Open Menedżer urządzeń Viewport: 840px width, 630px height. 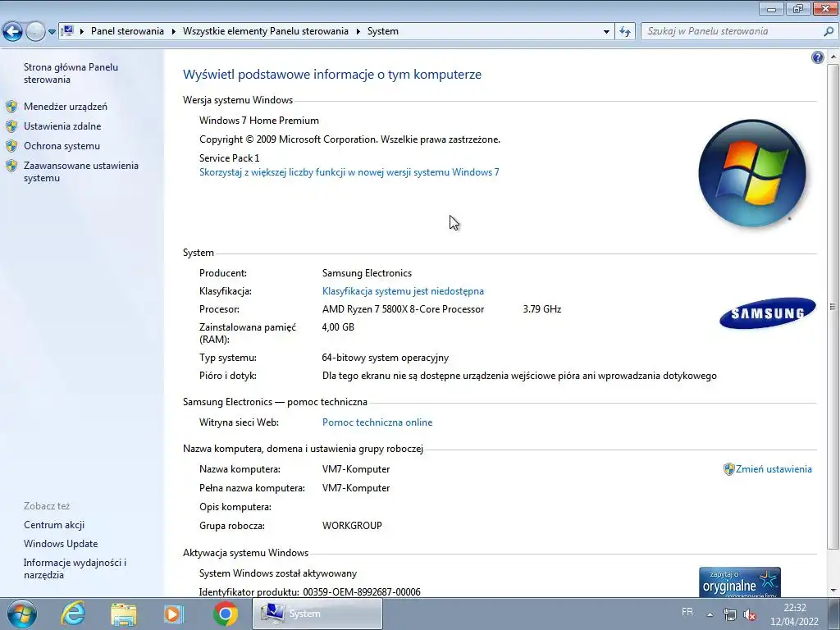click(x=66, y=107)
